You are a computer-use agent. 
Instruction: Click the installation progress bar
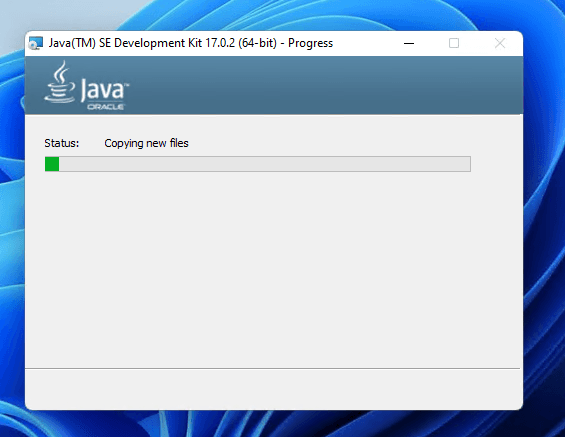(258, 164)
